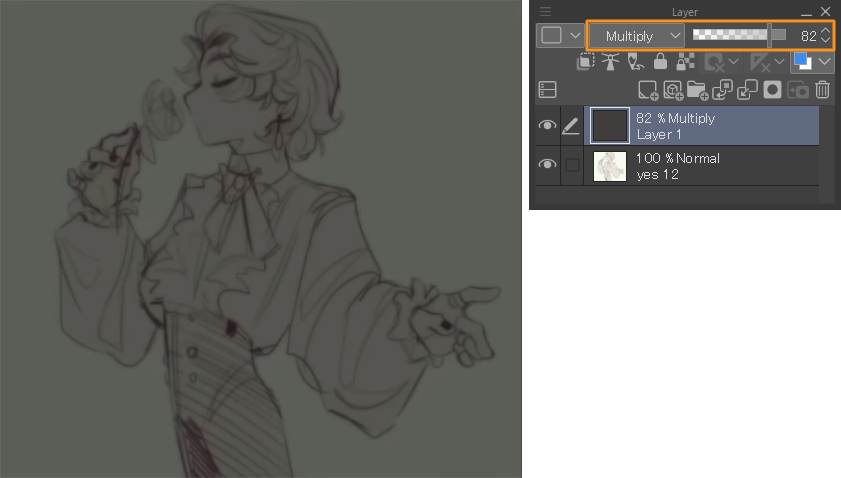Click the opacity value field showing 82
Viewport: 841px width, 478px height.
808,36
